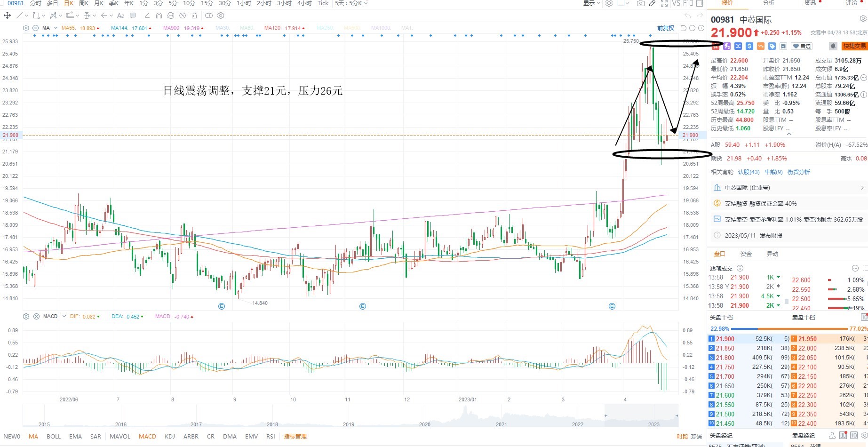
Task: Switch to 异动 tab
Action: (x=772, y=254)
